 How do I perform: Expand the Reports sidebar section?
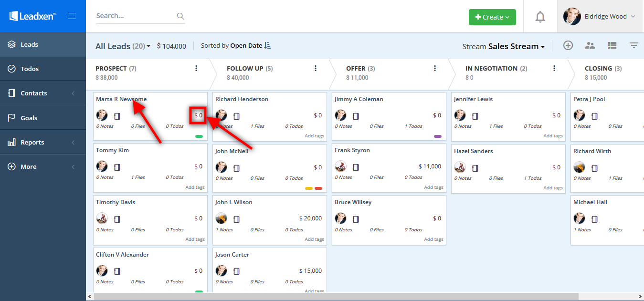point(43,142)
